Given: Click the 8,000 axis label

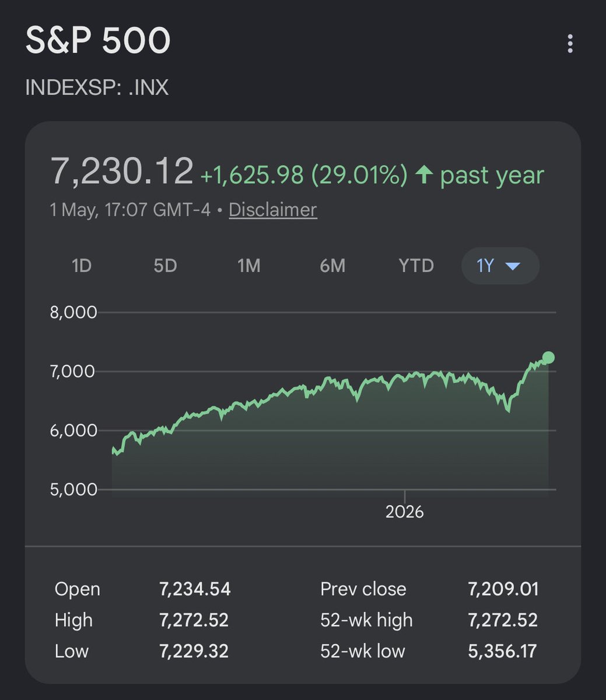Looking at the screenshot, I should (x=73, y=312).
